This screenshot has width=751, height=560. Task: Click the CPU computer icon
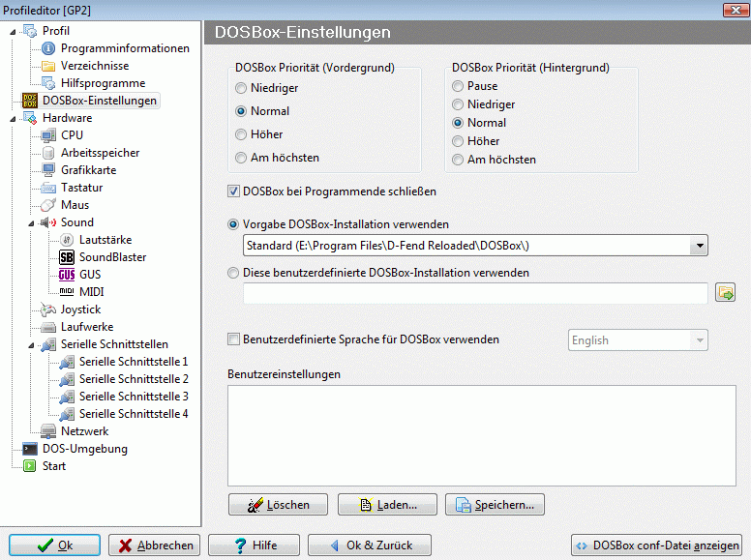pos(48,135)
